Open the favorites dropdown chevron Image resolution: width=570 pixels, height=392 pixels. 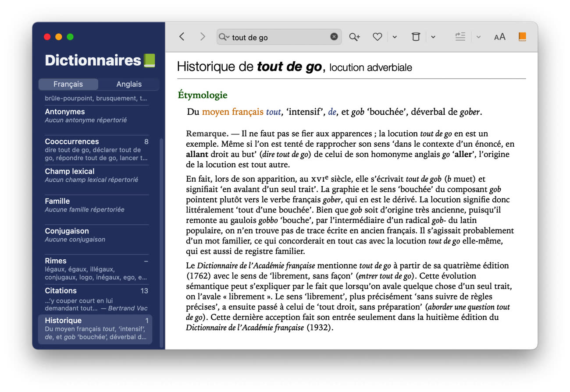(x=395, y=37)
